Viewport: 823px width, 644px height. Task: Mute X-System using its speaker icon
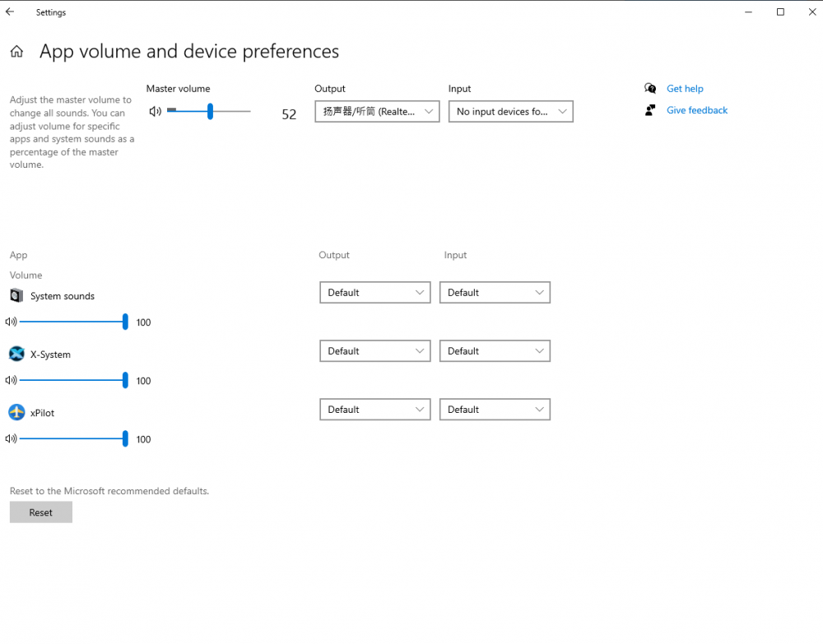click(12, 381)
